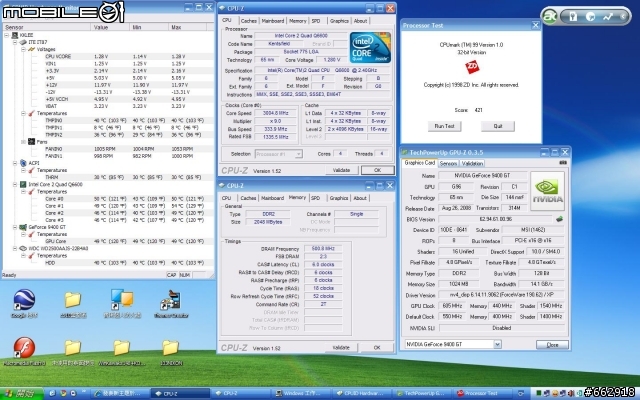This screenshot has width=640, height=400.
Task: Collapse the Voltages node in HWMonitor
Action: tap(23, 49)
